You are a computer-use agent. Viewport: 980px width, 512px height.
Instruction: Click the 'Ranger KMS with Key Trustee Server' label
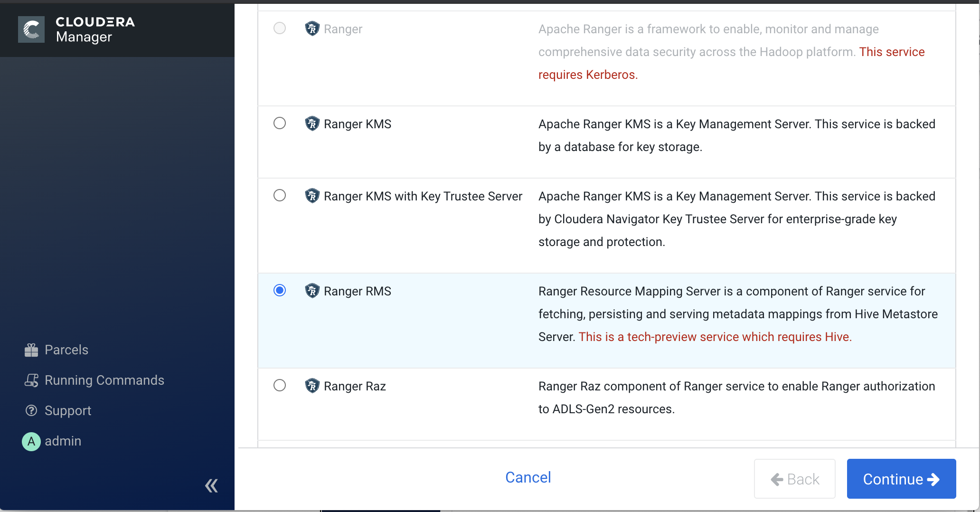423,196
